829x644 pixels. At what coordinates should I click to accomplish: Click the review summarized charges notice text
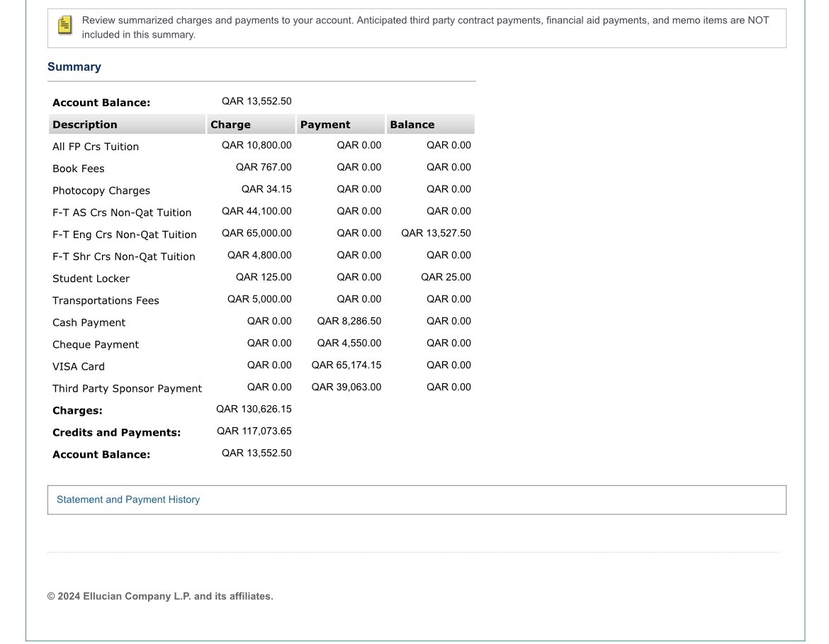pyautogui.click(x=425, y=28)
